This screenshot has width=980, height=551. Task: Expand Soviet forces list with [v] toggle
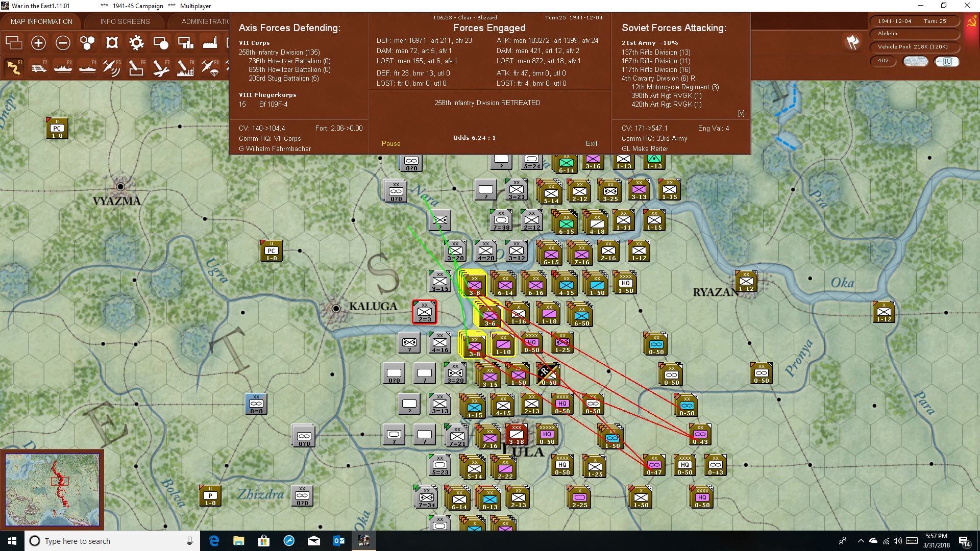pos(741,113)
